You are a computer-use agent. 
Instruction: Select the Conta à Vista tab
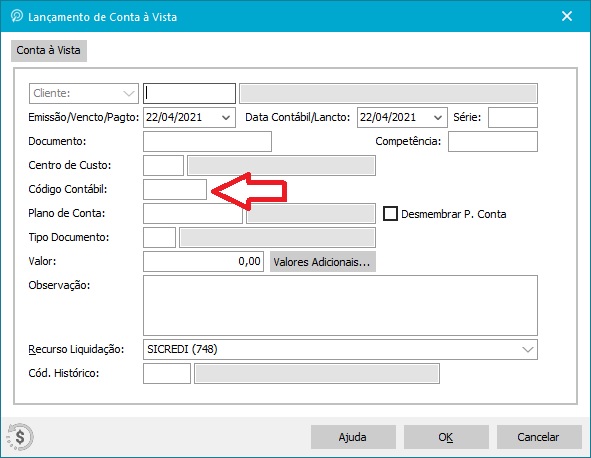pyautogui.click(x=49, y=51)
